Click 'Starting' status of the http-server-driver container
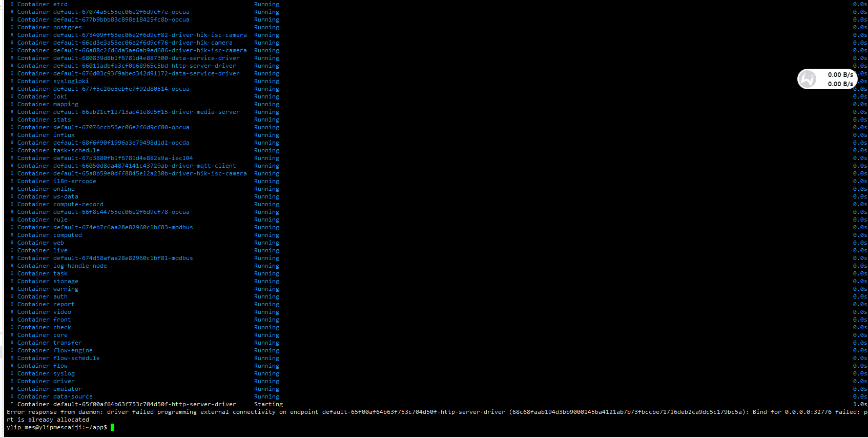Viewport: 868px width, 438px height. coord(268,404)
